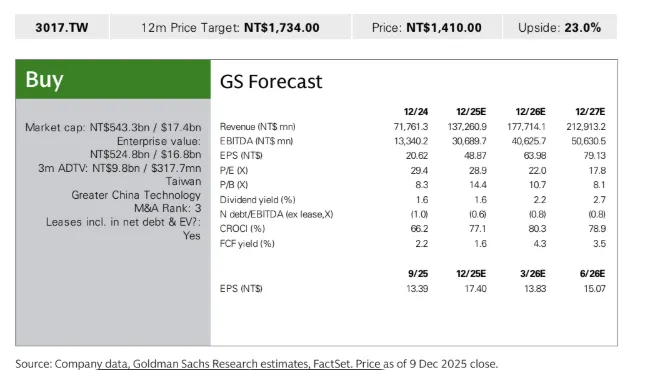
Task: Click the Market cap text line
Action: [x=113, y=127]
